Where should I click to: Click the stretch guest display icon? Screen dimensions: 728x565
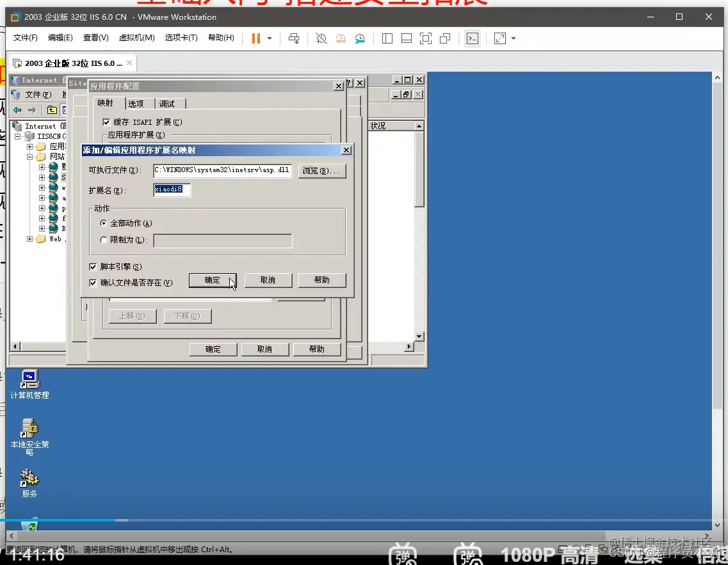pos(500,38)
